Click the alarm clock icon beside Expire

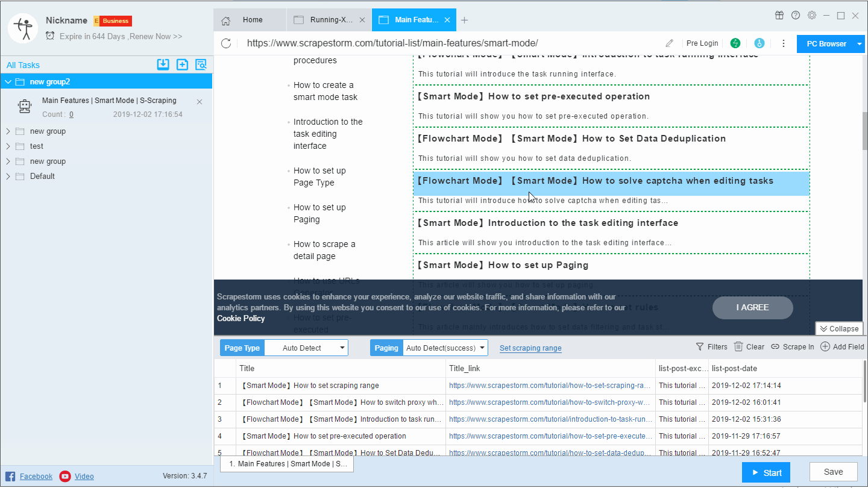(50, 36)
